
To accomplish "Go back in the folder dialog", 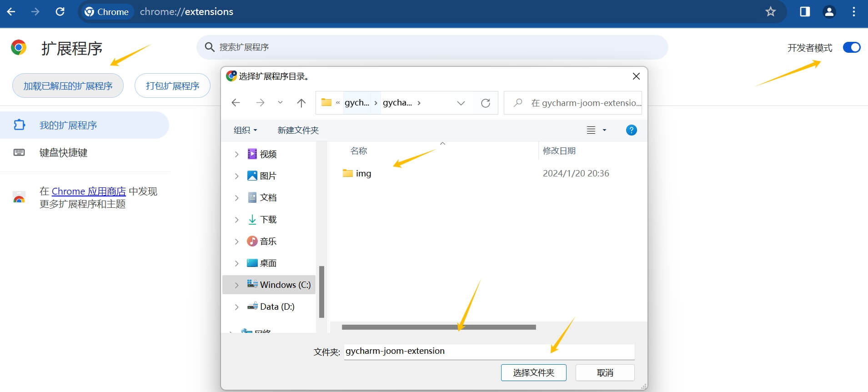I will [x=236, y=103].
